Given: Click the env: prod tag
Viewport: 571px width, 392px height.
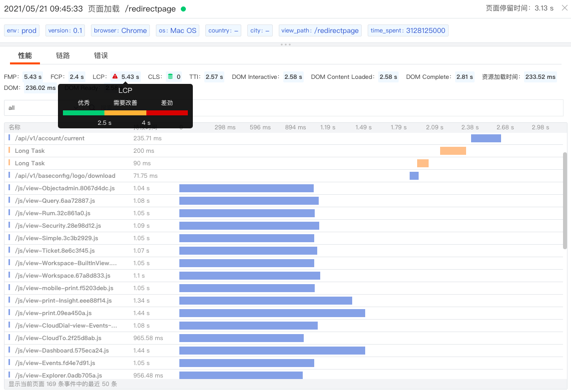Looking at the screenshot, I should click(21, 30).
